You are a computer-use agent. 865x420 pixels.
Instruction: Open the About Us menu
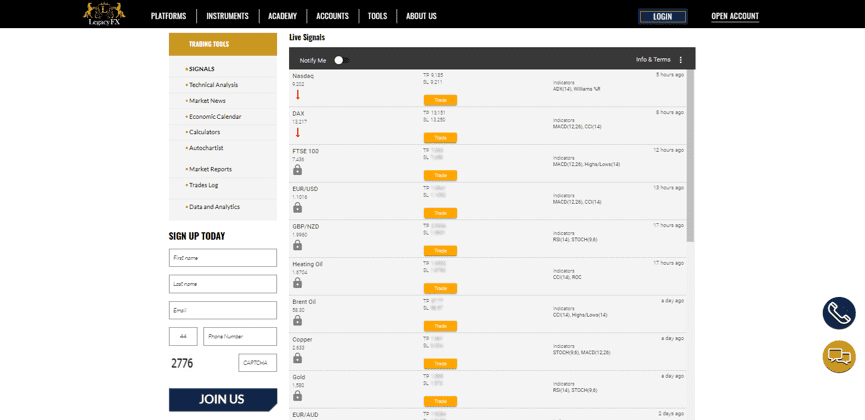point(421,16)
